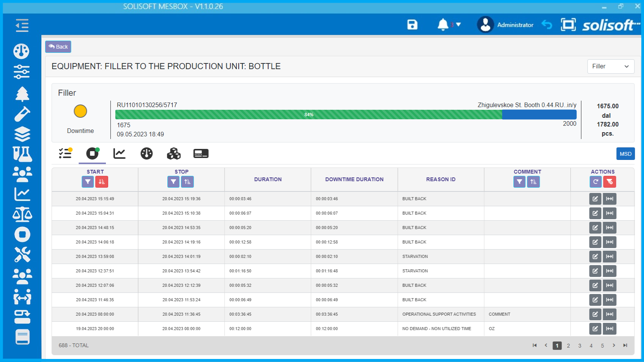Select page 5
This screenshot has width=644, height=362.
pos(602,346)
